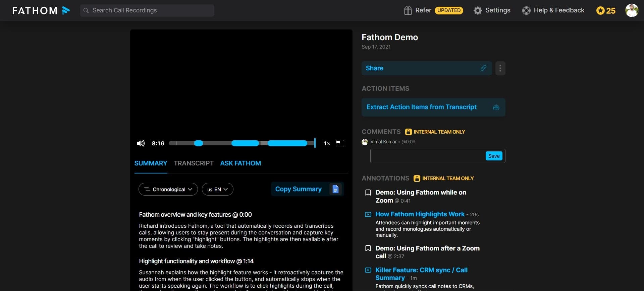This screenshot has width=644, height=291.
Task: Open the three-dot more options menu
Action: point(500,68)
